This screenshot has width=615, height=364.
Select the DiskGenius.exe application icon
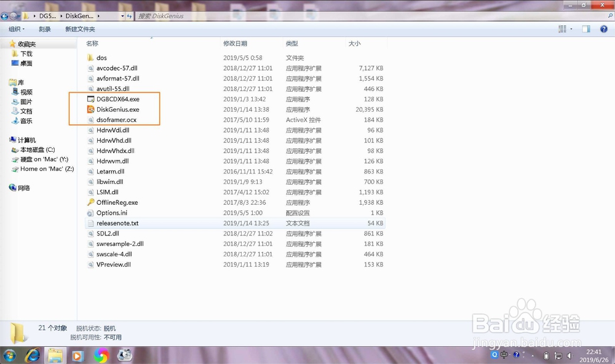[90, 109]
